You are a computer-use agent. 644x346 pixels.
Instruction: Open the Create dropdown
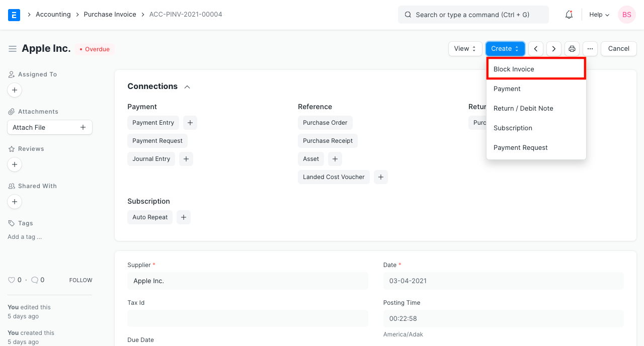[505, 48]
